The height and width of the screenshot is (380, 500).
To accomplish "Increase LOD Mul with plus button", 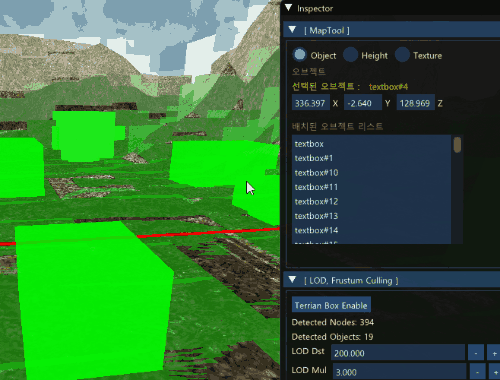I will [495, 371].
